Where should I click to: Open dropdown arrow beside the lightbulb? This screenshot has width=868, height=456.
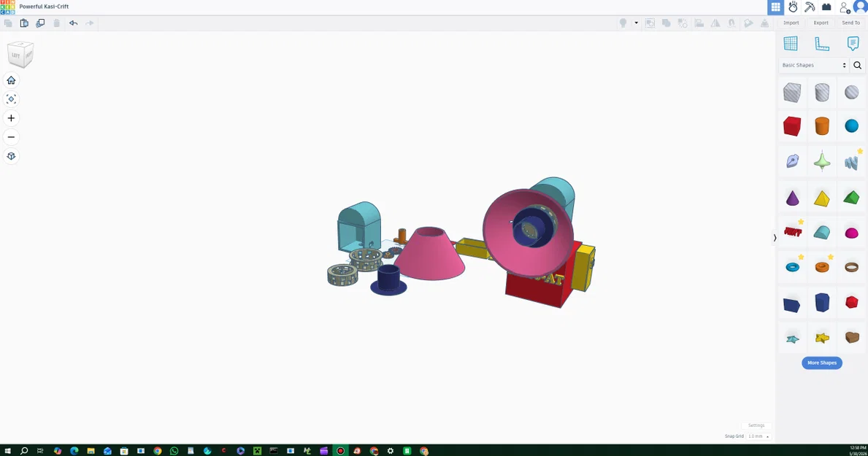pyautogui.click(x=636, y=23)
